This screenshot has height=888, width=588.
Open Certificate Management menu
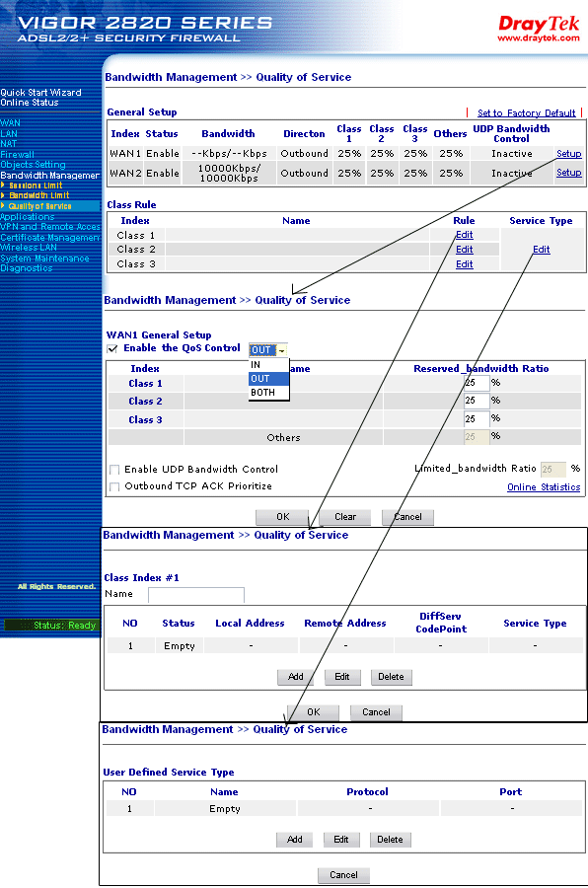50,238
